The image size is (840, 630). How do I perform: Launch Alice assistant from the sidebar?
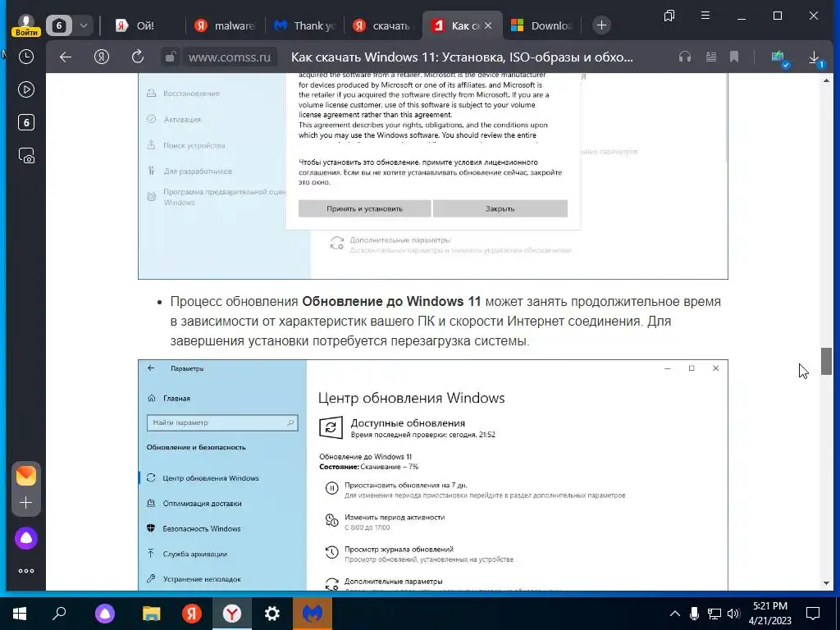click(25, 538)
